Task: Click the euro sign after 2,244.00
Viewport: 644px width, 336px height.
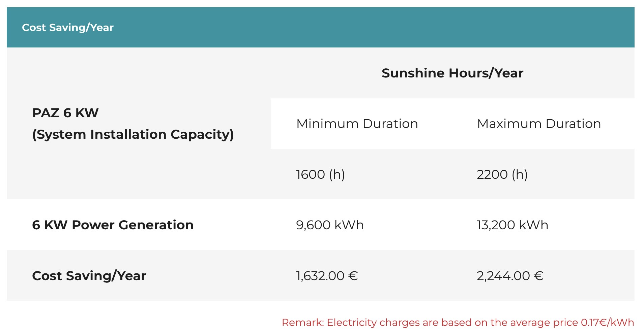Action: [x=538, y=276]
